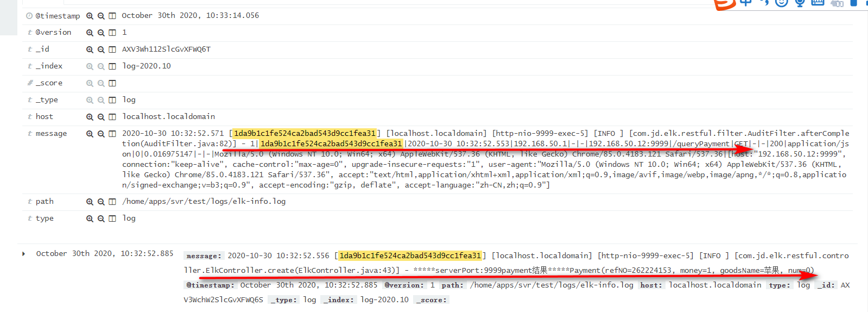The width and height of the screenshot is (868, 312).
Task: Click filter-out magnifier on _score row
Action: pos(101,83)
